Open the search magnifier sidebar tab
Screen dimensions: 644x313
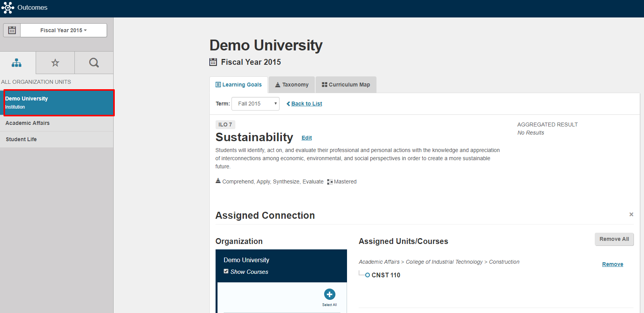point(94,63)
